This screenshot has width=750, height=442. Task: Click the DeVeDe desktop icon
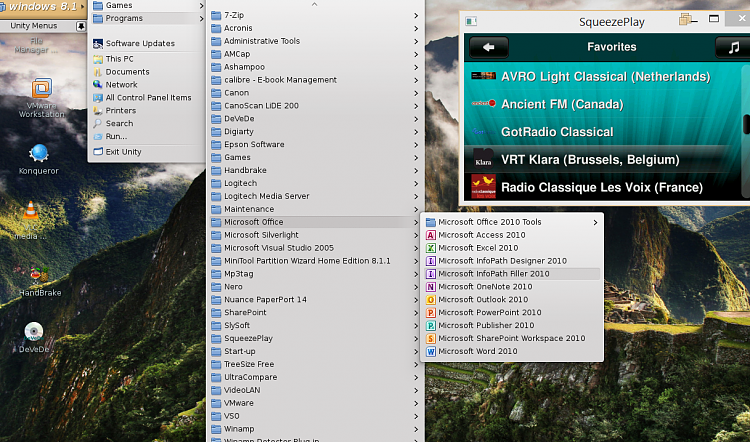click(x=34, y=338)
